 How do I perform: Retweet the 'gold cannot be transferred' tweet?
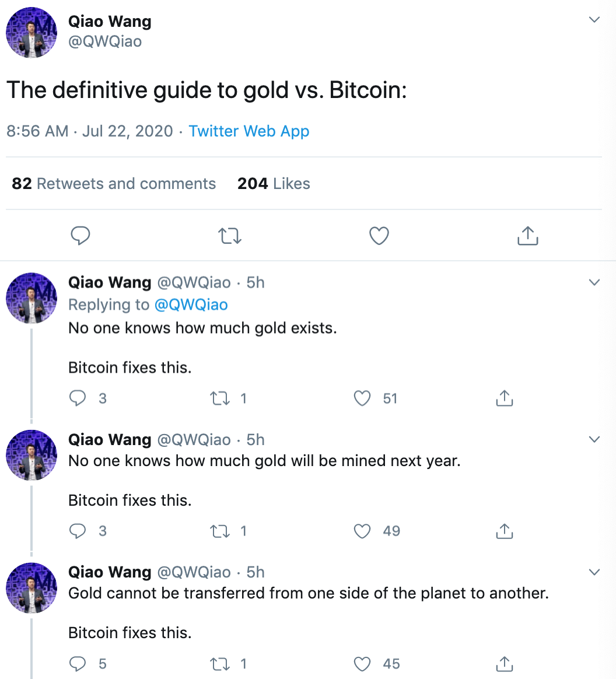tap(220, 663)
